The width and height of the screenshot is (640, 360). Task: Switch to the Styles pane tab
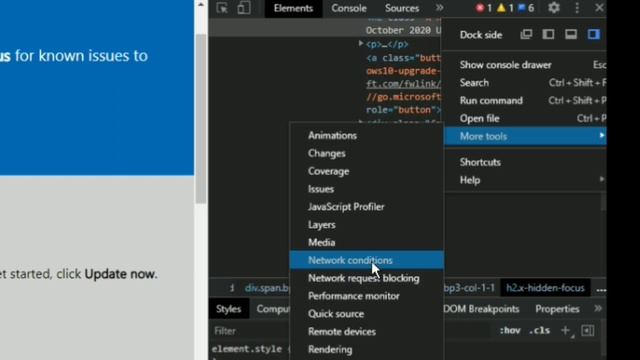coord(229,309)
